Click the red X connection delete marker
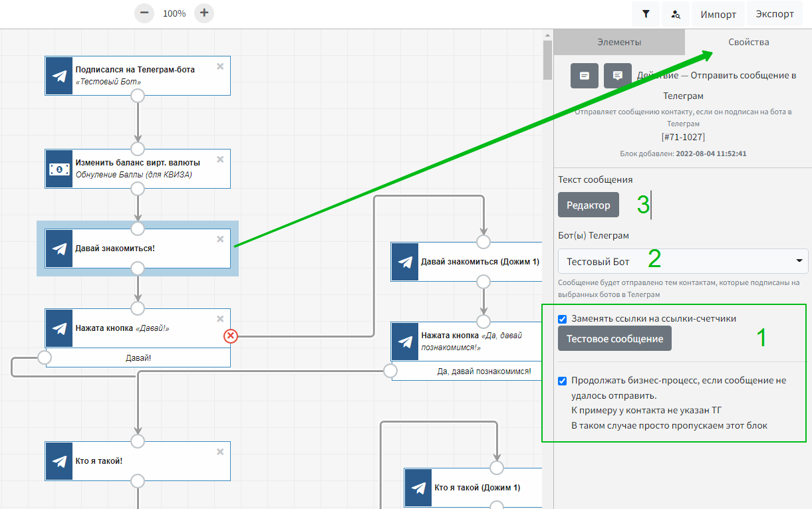The height and width of the screenshot is (509, 812). 231,336
